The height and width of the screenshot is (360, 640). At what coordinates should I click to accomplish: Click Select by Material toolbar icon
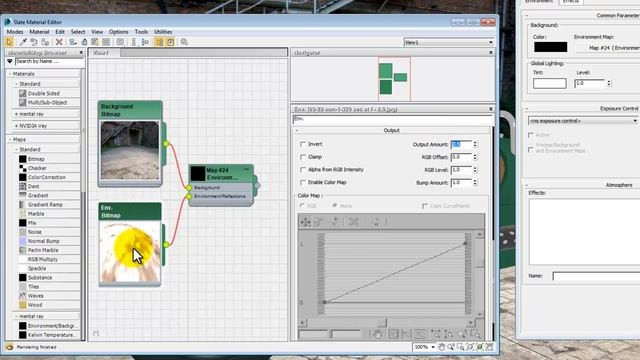tap(184, 42)
